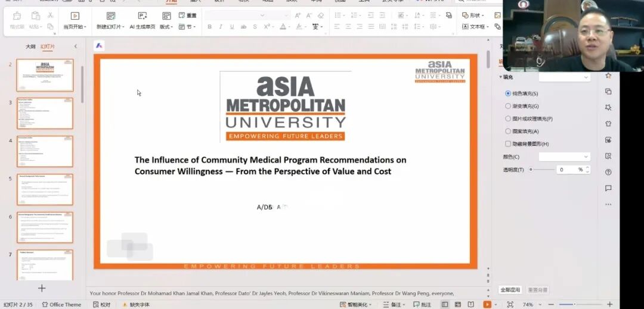Screen dimensions: 644x309
Task: Click Office Theme in the status bar
Action: click(61, 304)
